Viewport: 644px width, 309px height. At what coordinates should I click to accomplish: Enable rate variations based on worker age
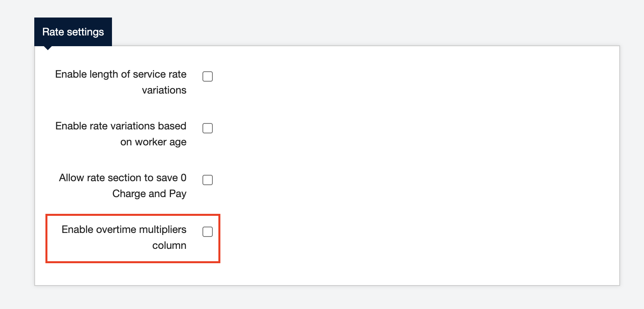(208, 128)
